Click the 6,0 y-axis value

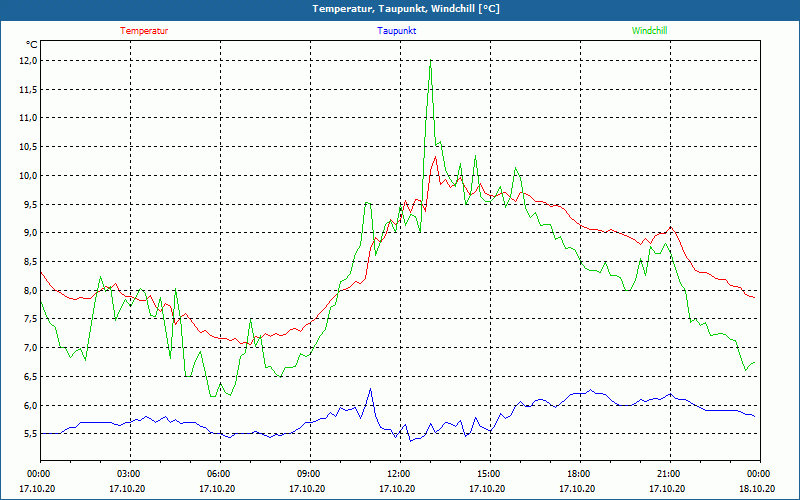31,405
